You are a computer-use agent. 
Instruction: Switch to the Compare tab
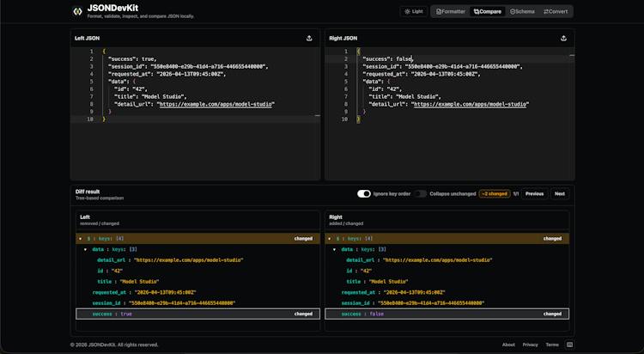pyautogui.click(x=488, y=11)
